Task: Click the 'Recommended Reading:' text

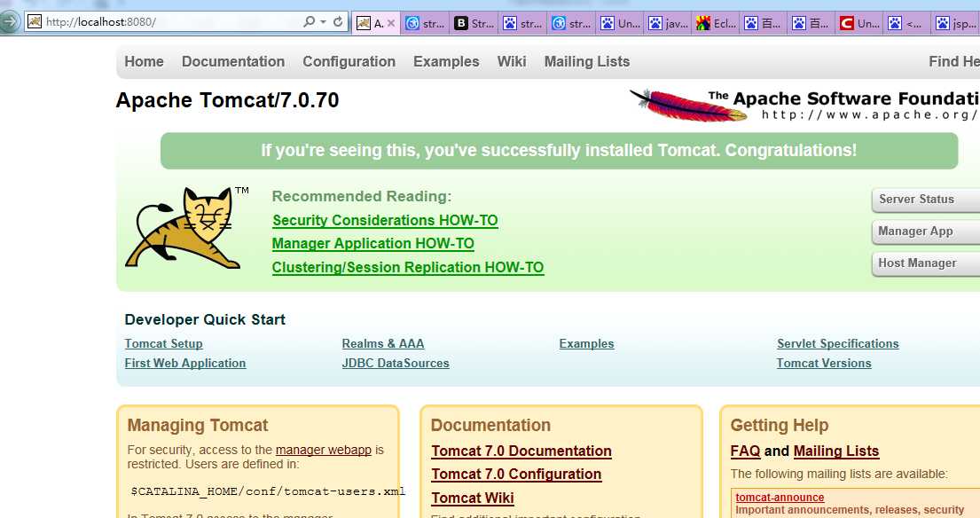Action: click(x=361, y=196)
